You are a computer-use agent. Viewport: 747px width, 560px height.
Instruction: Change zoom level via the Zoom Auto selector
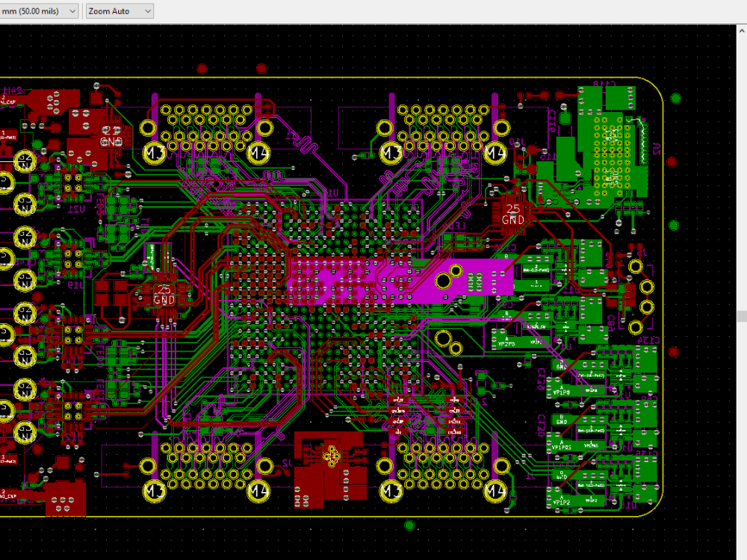pos(118,11)
